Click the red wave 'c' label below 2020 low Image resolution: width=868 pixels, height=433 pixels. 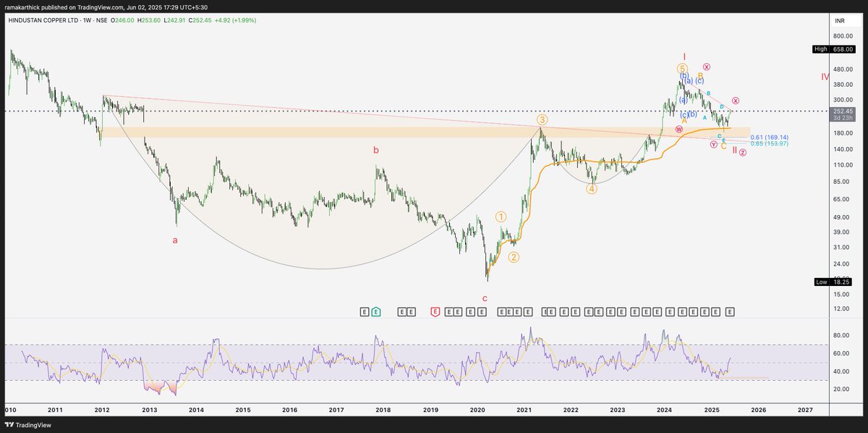tap(485, 298)
